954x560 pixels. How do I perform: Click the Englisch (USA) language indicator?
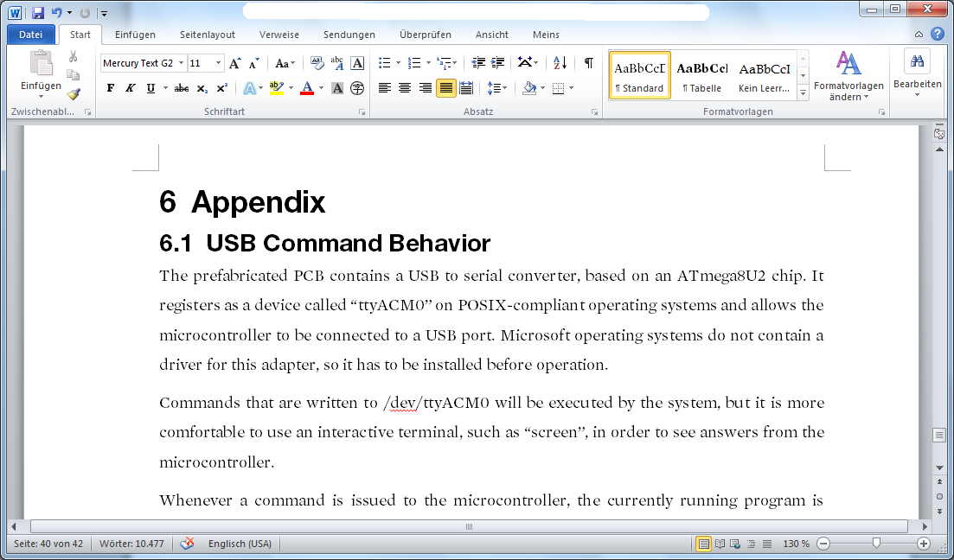coord(240,544)
